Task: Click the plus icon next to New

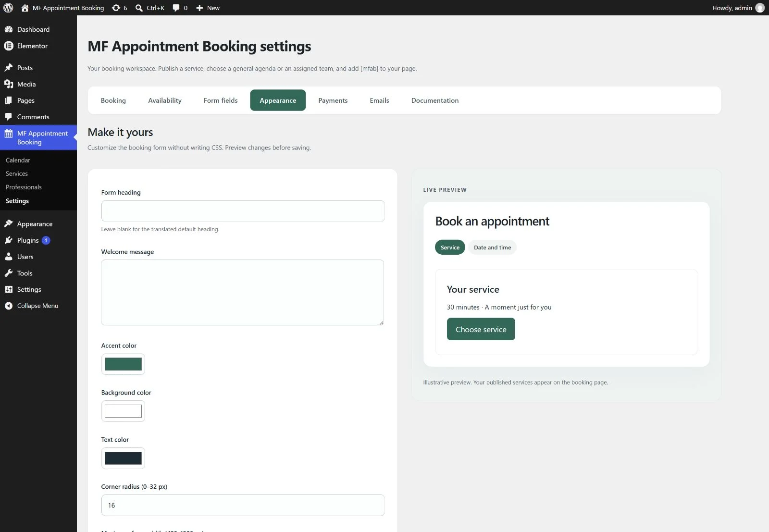Action: (199, 8)
